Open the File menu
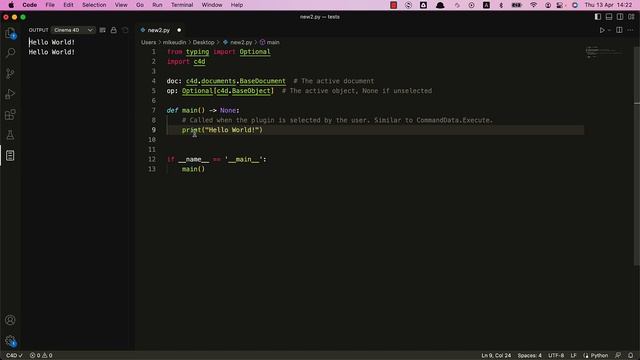640x360 pixels. pyautogui.click(x=50, y=5)
